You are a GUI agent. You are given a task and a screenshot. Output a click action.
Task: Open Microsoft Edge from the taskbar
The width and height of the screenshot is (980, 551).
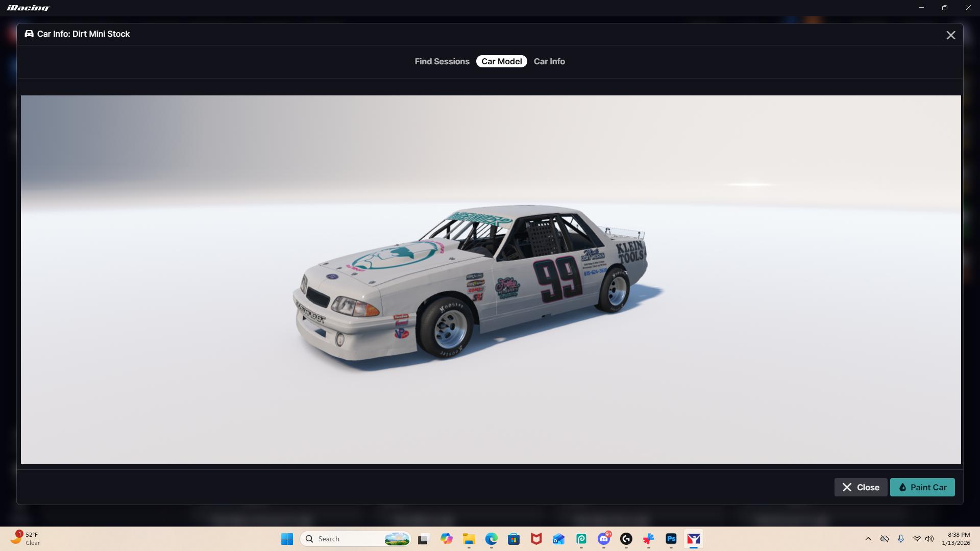(491, 539)
